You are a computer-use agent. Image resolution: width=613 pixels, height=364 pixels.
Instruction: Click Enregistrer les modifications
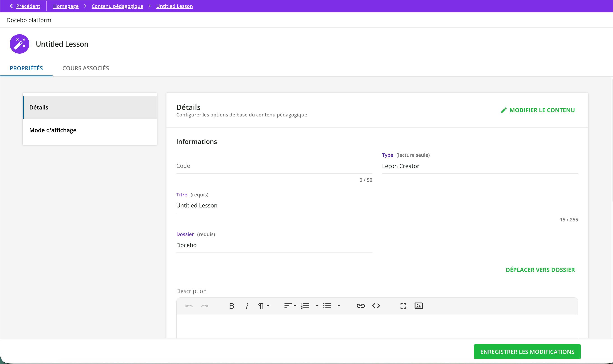coord(527,351)
